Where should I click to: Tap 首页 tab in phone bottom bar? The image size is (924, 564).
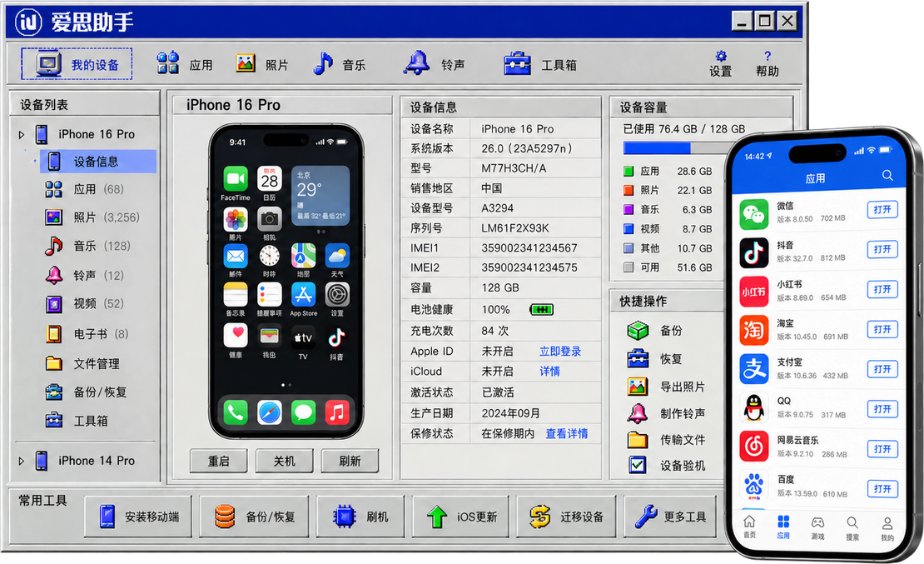749,527
